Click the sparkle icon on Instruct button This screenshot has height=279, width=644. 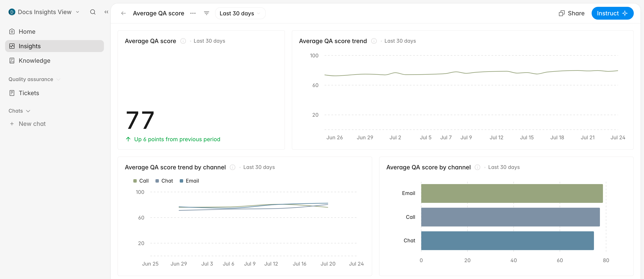(x=625, y=13)
